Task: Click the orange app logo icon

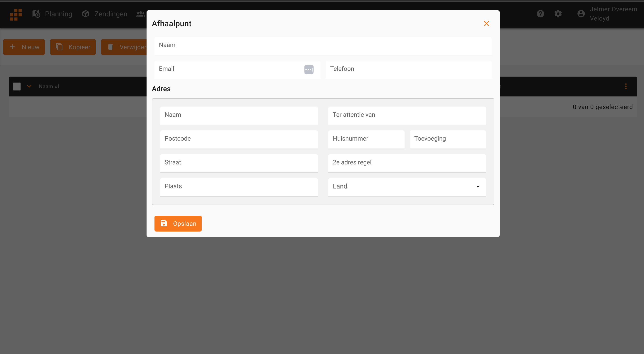Action: pyautogui.click(x=16, y=15)
